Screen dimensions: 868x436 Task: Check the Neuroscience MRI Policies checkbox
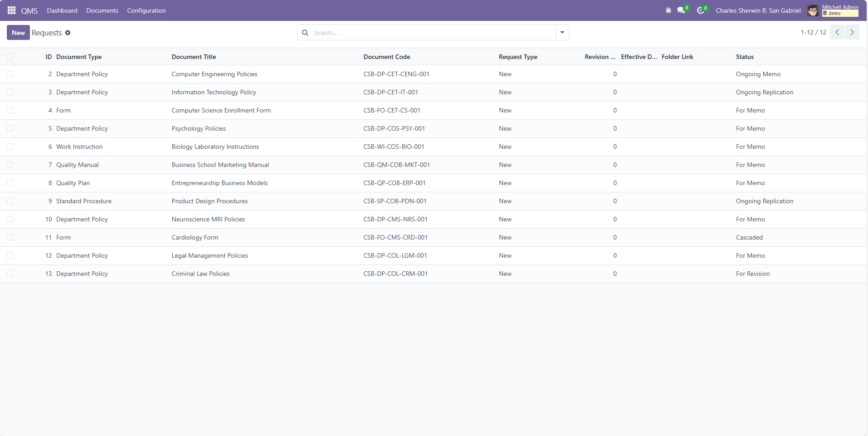10,219
